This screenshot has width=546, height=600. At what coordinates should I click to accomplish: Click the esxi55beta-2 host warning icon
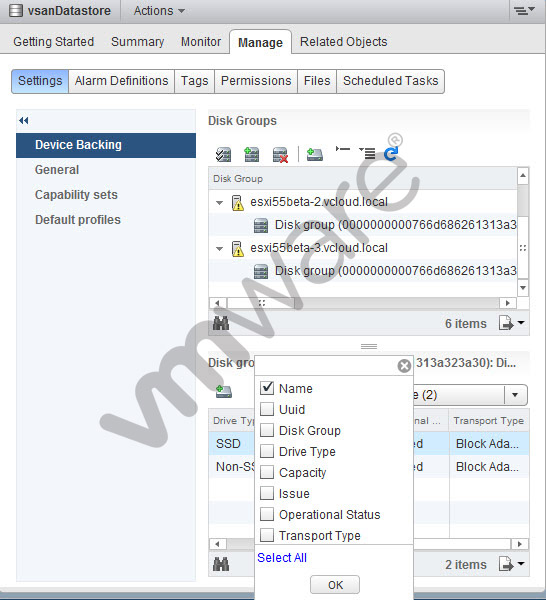pyautogui.click(x=238, y=202)
